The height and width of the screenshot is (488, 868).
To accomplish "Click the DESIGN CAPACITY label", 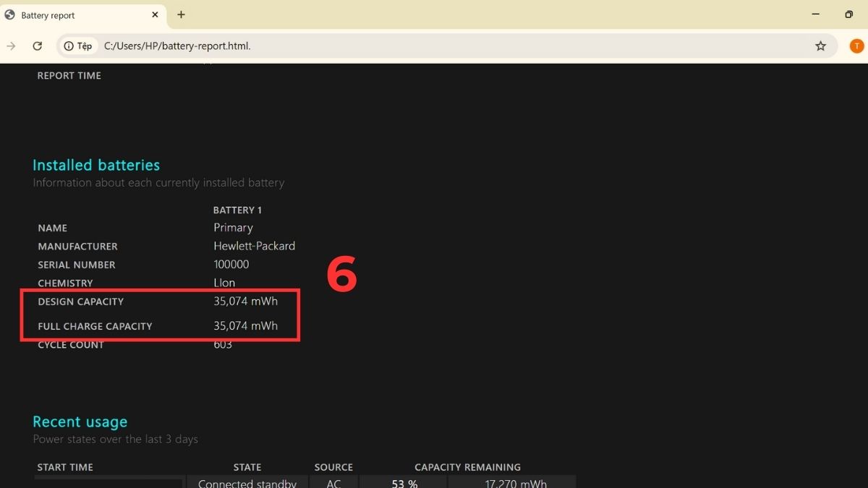I will (x=81, y=301).
